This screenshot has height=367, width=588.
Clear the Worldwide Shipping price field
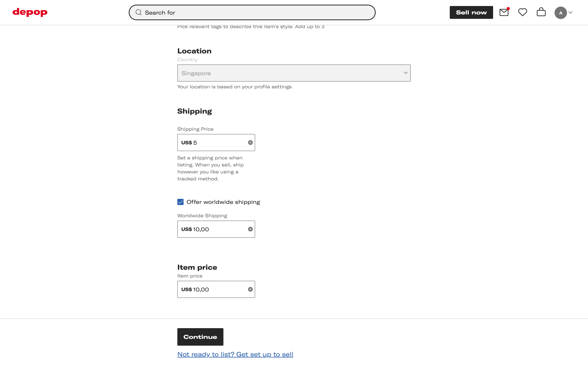click(x=250, y=229)
